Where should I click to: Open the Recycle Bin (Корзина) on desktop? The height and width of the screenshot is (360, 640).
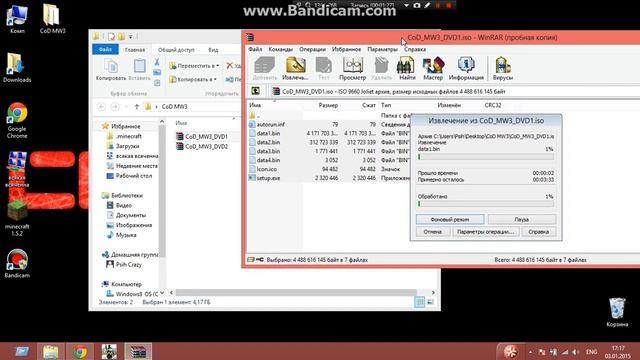617,312
